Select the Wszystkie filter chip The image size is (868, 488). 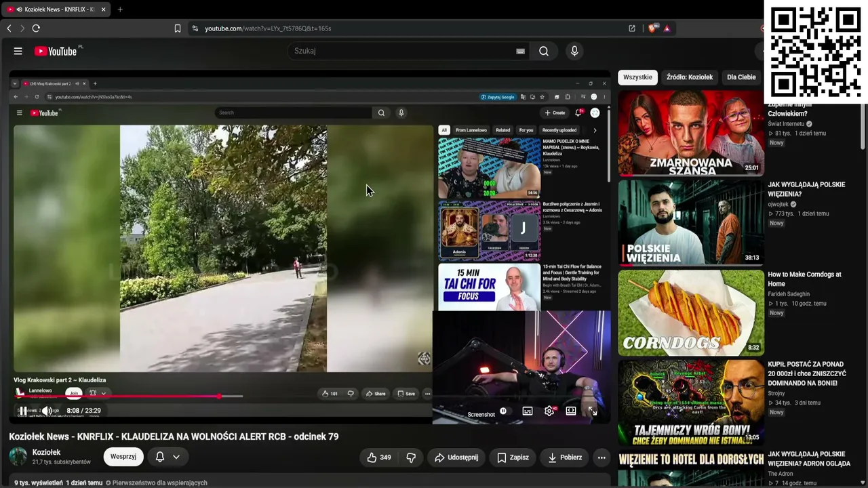(x=637, y=77)
